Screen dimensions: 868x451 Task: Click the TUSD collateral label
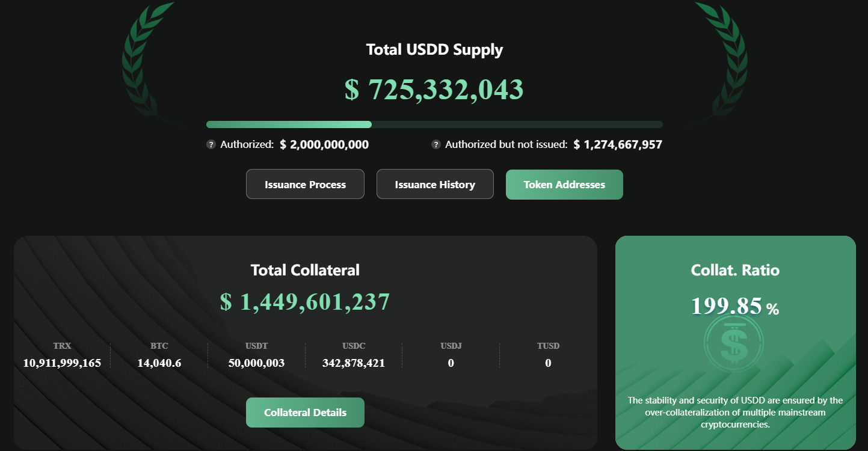pyautogui.click(x=548, y=346)
